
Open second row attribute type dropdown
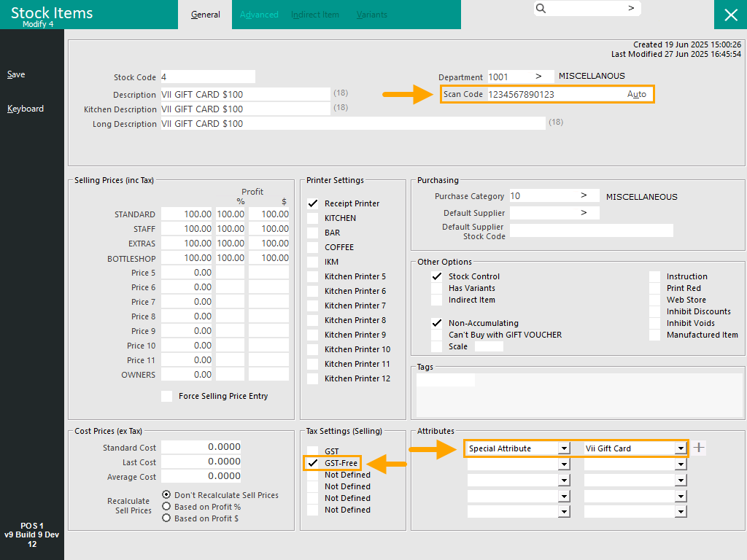[563, 464]
